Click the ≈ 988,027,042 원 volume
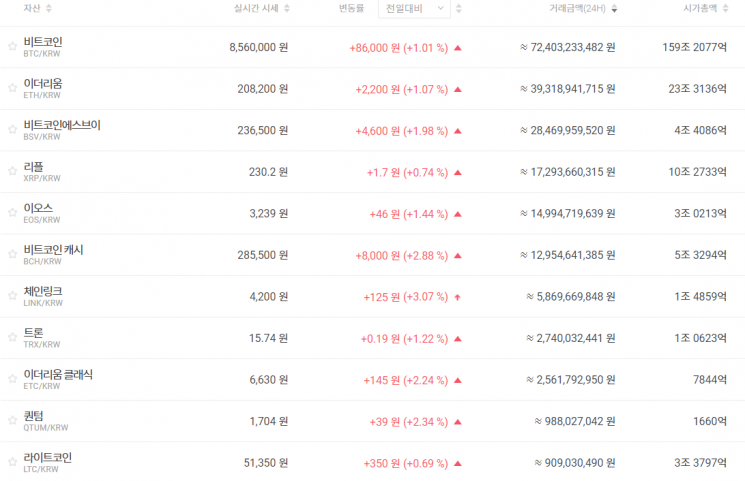 tap(575, 421)
